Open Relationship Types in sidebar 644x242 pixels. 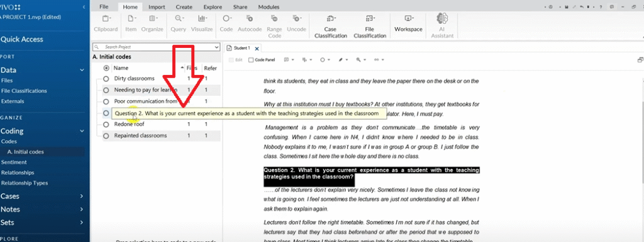coord(25,183)
